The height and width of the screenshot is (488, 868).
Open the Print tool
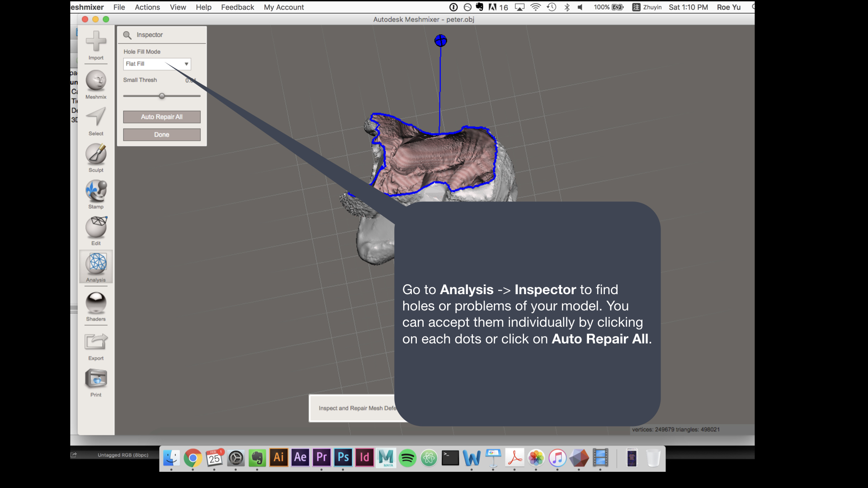pos(96,379)
